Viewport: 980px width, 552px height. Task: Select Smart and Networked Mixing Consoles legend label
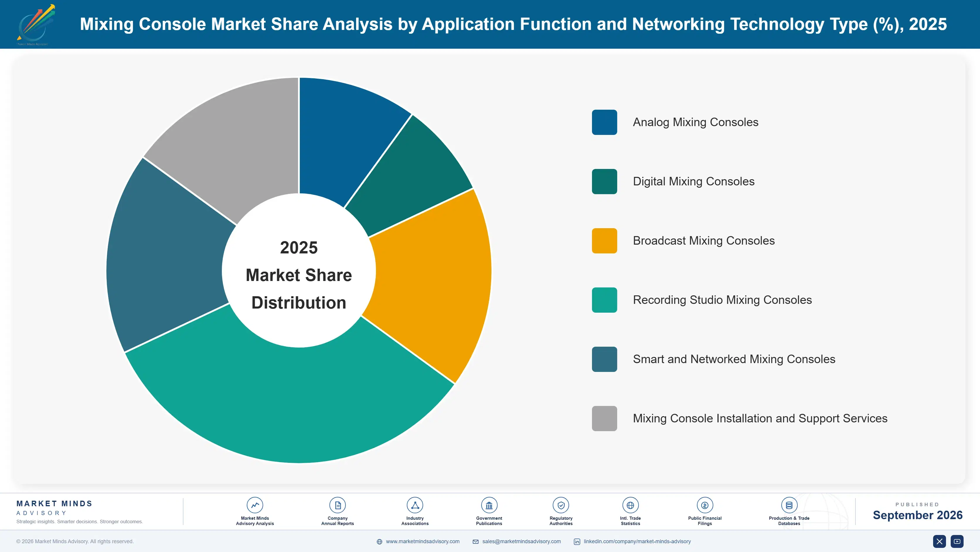[734, 359]
